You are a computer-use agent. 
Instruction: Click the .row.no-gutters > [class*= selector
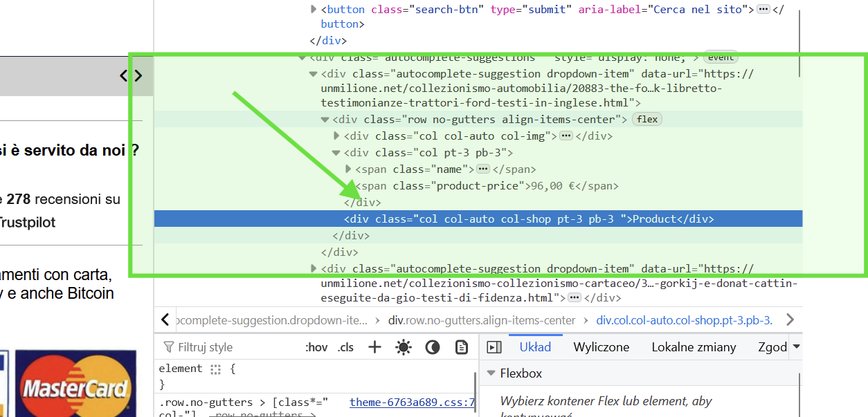click(244, 402)
